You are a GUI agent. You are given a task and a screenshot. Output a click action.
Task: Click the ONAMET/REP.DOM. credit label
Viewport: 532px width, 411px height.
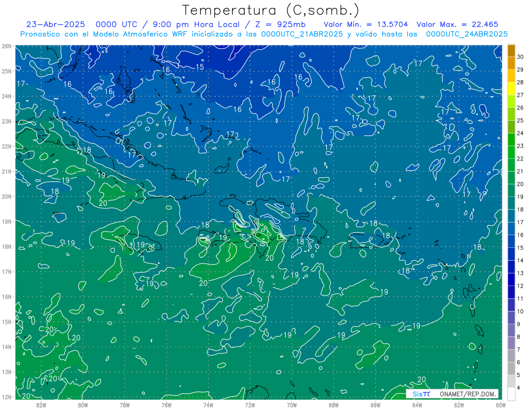coord(468,394)
